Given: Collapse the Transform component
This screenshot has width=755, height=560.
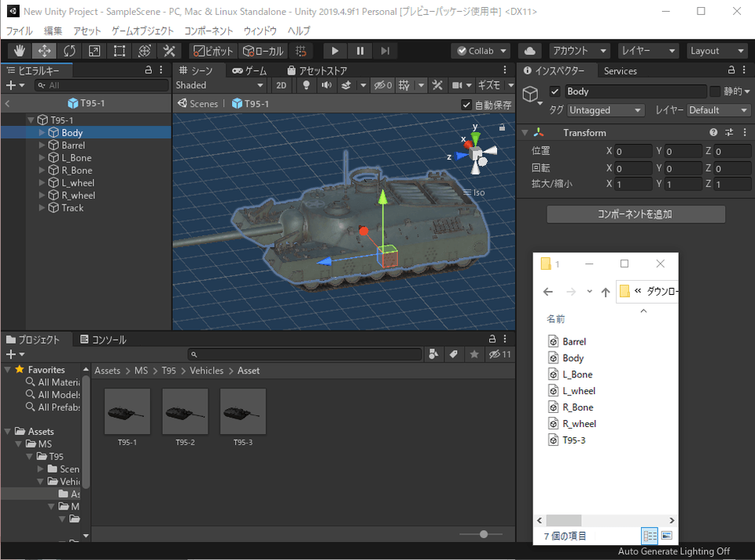Looking at the screenshot, I should click(525, 132).
